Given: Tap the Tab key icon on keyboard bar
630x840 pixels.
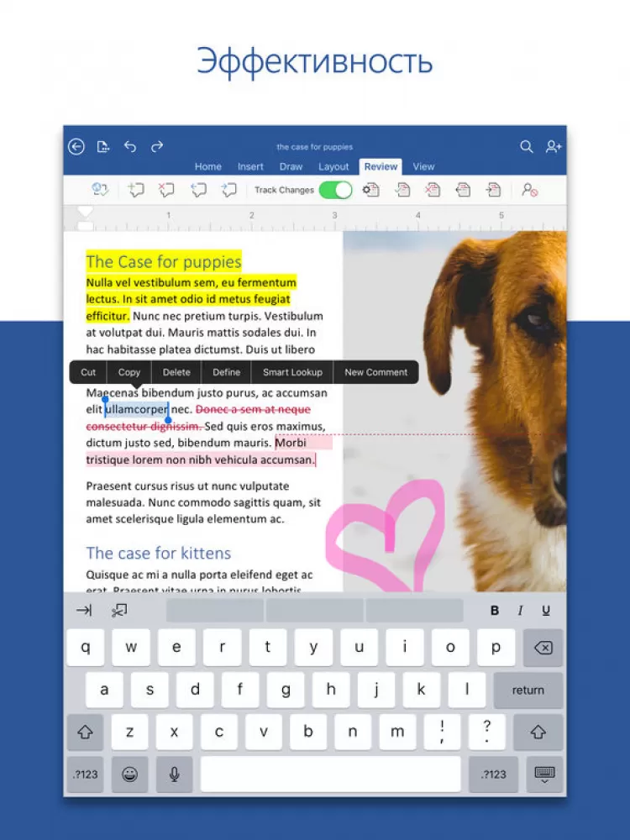Looking at the screenshot, I should tap(84, 610).
